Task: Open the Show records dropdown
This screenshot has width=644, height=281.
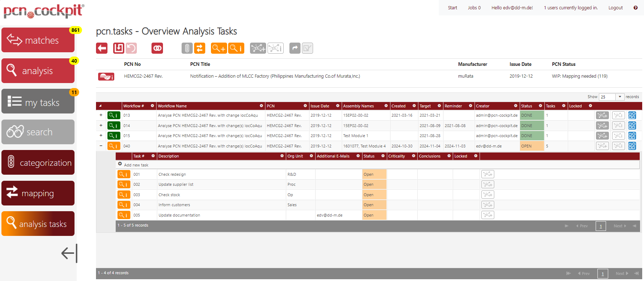Action: point(620,97)
